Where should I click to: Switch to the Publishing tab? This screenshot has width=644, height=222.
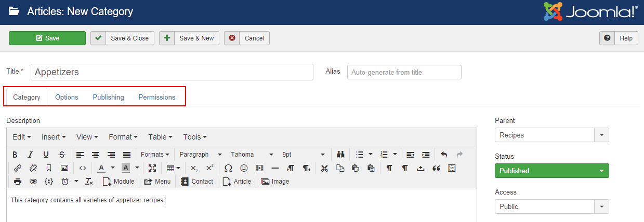click(108, 97)
